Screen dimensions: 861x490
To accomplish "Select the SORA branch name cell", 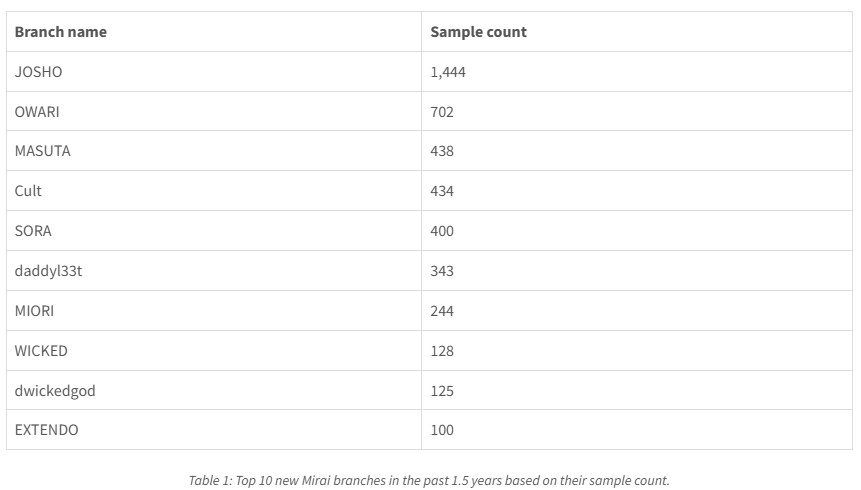I will 33,231.
